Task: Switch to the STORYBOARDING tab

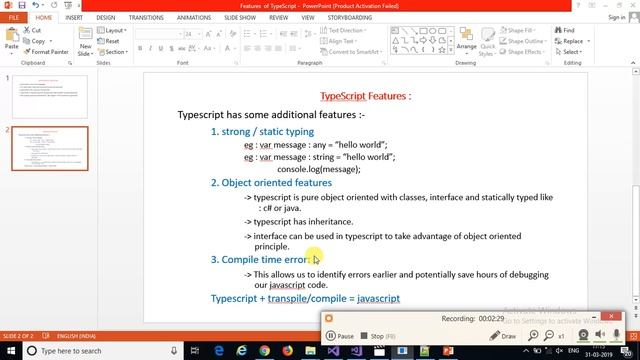Action: pyautogui.click(x=350, y=18)
